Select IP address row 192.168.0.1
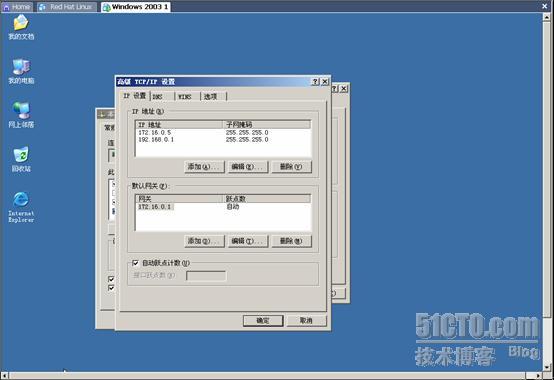The image size is (554, 380). pos(223,139)
